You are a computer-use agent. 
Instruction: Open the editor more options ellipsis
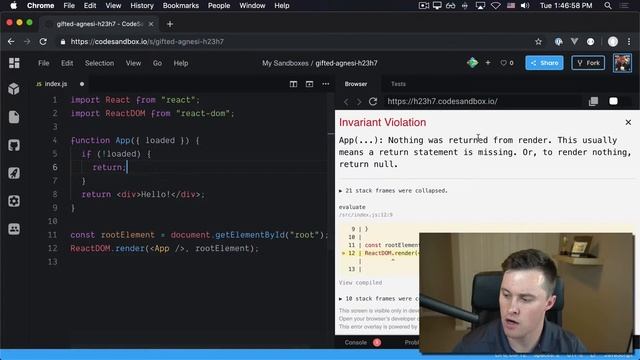coord(325,84)
